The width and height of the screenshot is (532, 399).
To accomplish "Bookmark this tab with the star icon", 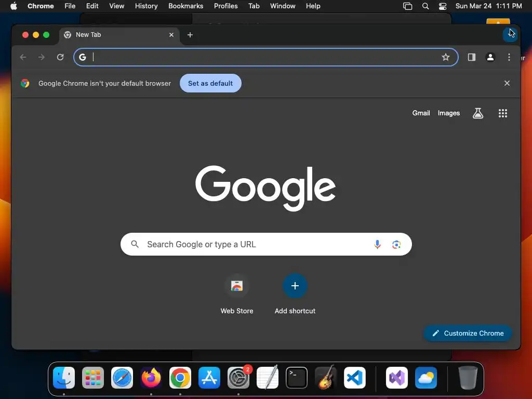I will pyautogui.click(x=445, y=57).
